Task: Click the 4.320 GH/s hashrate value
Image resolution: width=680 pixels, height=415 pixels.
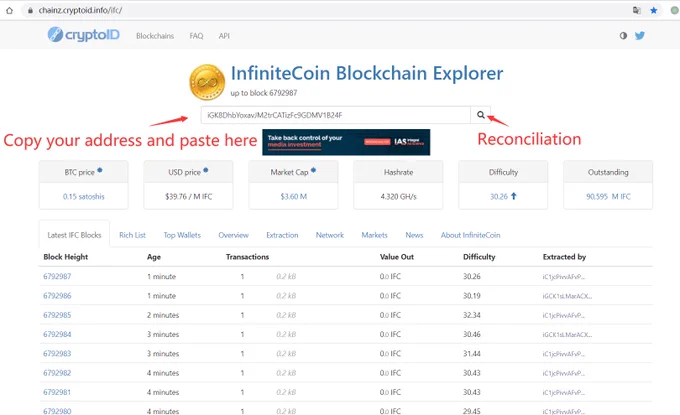Action: pyautogui.click(x=399, y=196)
